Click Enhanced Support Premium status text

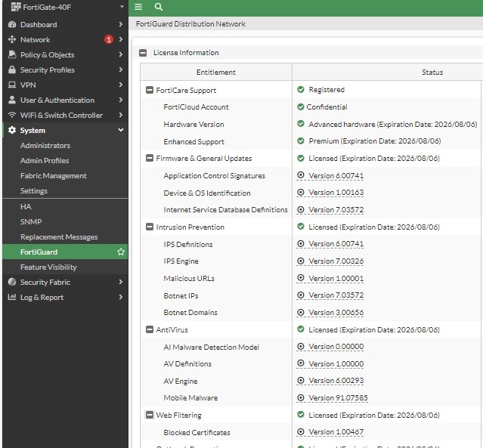375,141
